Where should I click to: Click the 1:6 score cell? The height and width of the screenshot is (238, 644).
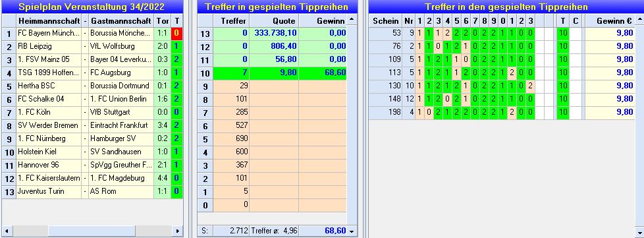[x=162, y=99]
